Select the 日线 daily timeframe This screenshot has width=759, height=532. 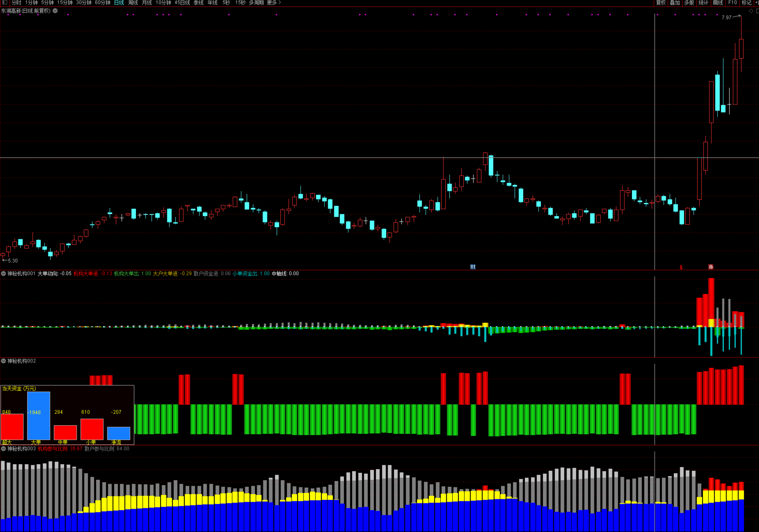coord(119,3)
